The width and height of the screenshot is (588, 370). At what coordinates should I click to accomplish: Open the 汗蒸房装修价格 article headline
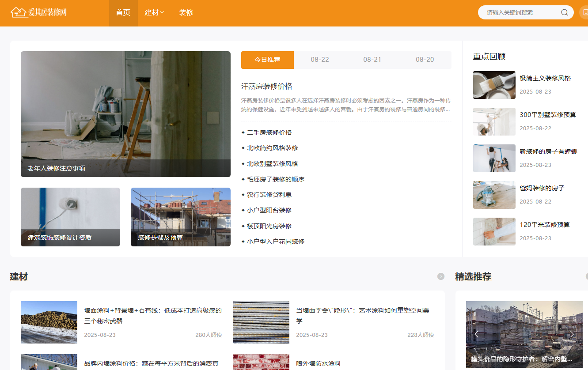pyautogui.click(x=266, y=87)
